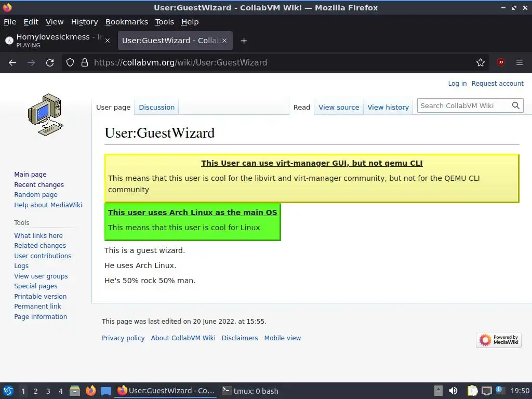The height and width of the screenshot is (399, 532).
Task: Click the network monitor tray icon
Action: 486,391
